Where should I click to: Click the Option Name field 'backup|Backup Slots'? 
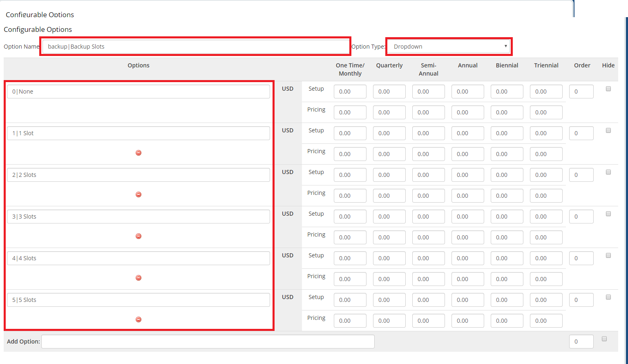(x=196, y=47)
